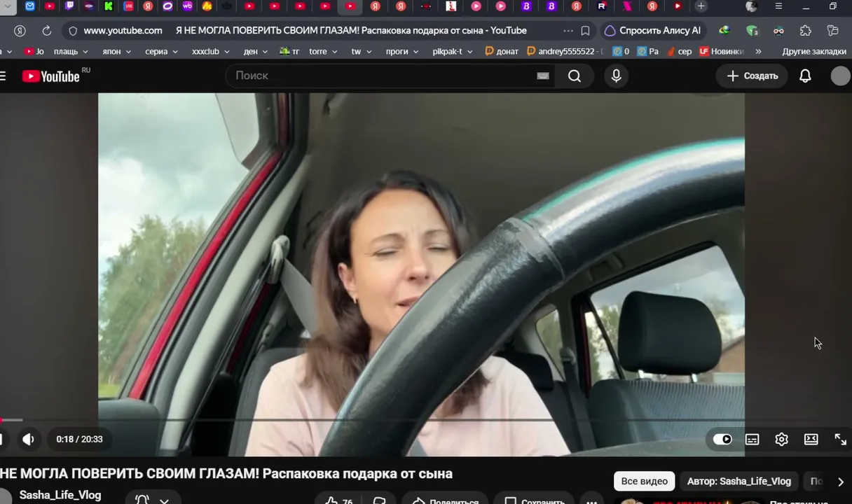The width and height of the screenshot is (852, 504).
Task: Open a new browser tab with plus
Action: coord(701,6)
